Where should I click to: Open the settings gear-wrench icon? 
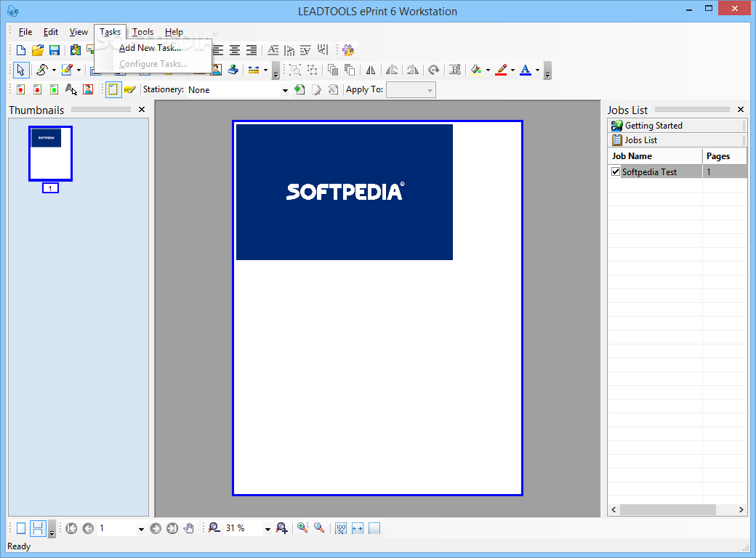(348, 50)
